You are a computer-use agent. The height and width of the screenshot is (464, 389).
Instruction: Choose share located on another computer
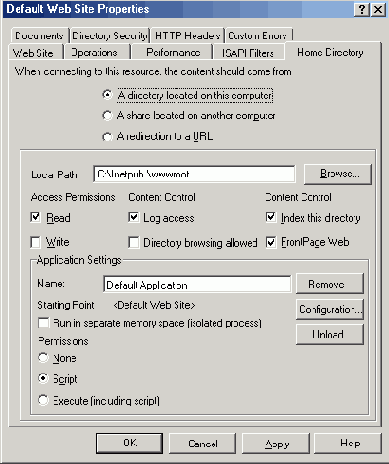pyautogui.click(x=107, y=116)
